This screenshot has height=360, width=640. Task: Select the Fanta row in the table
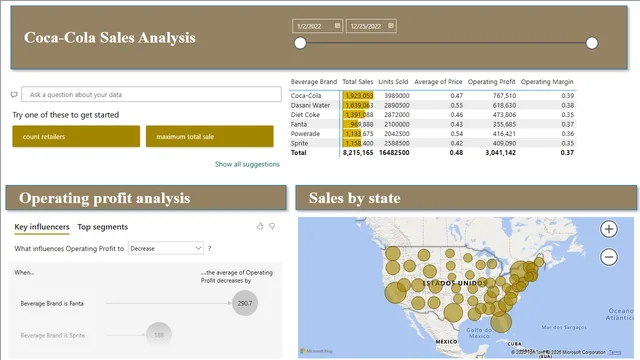click(x=432, y=124)
